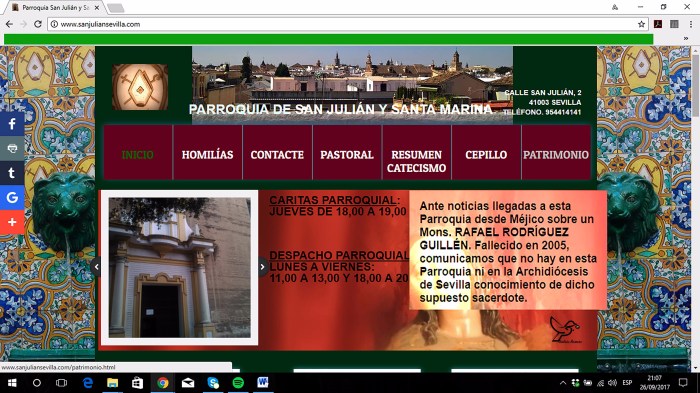Open more sharing options plus icon

click(x=12, y=222)
